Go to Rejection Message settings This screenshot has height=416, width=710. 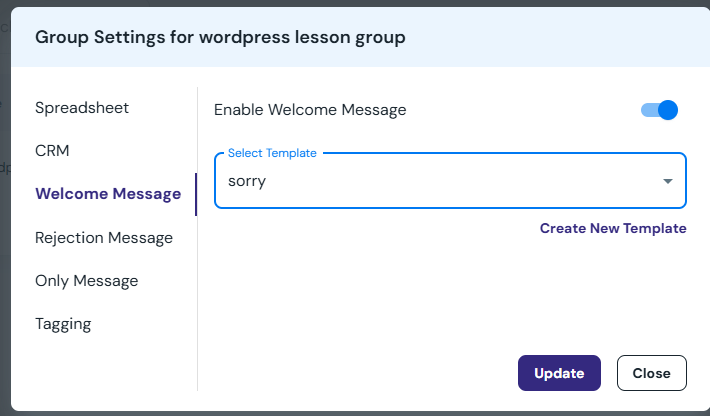[104, 238]
